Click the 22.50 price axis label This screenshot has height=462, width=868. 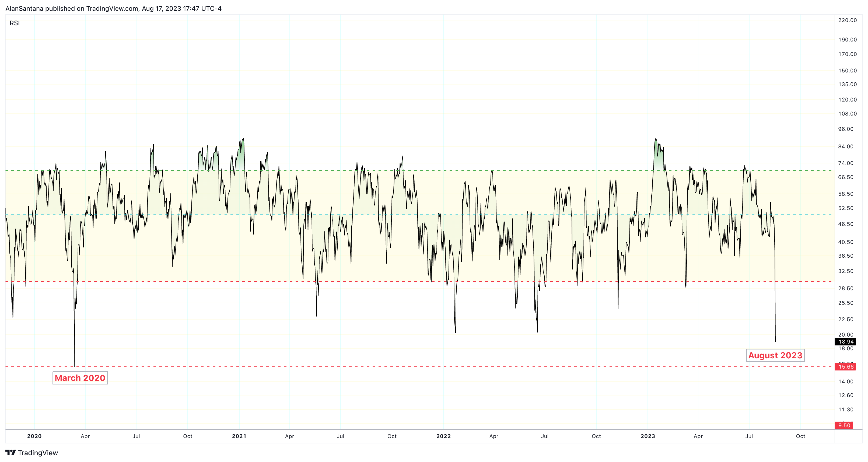[x=846, y=320]
